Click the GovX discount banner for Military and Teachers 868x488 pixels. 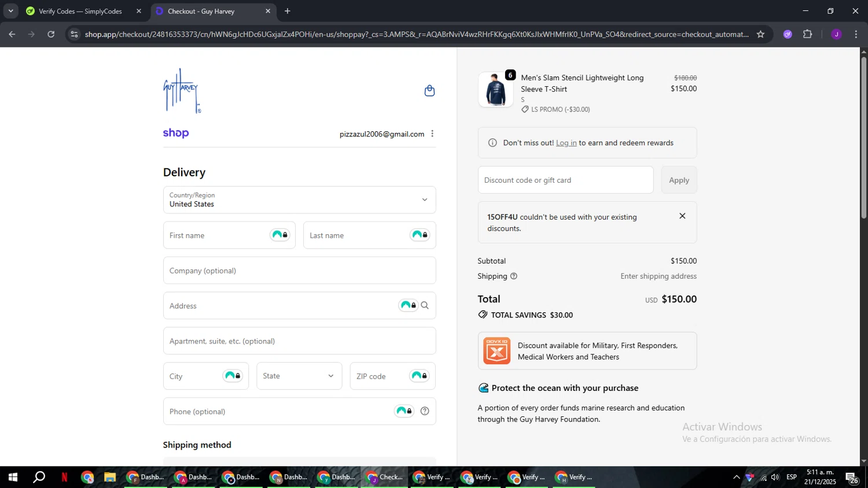click(x=587, y=351)
